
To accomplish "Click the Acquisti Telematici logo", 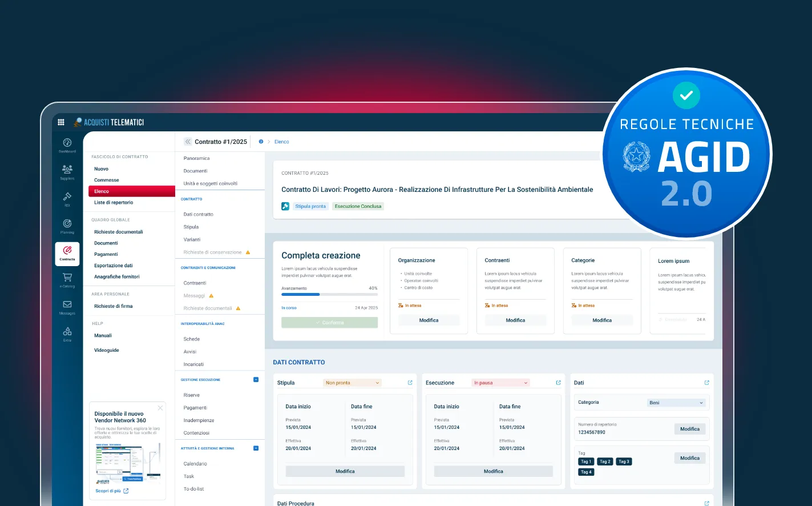I will tap(108, 122).
